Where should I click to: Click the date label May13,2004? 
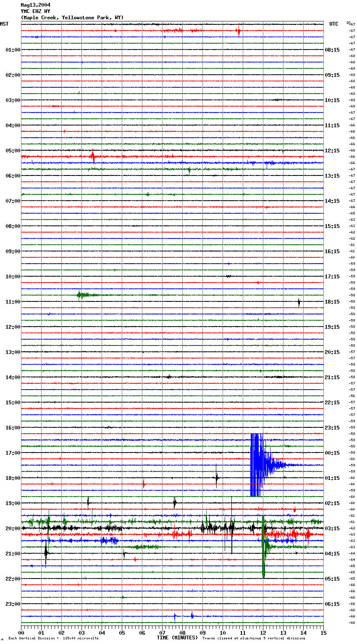(35, 5)
